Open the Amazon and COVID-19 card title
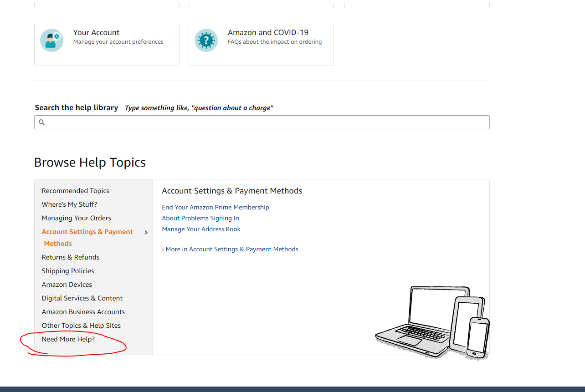The width and height of the screenshot is (585, 392). tap(268, 33)
